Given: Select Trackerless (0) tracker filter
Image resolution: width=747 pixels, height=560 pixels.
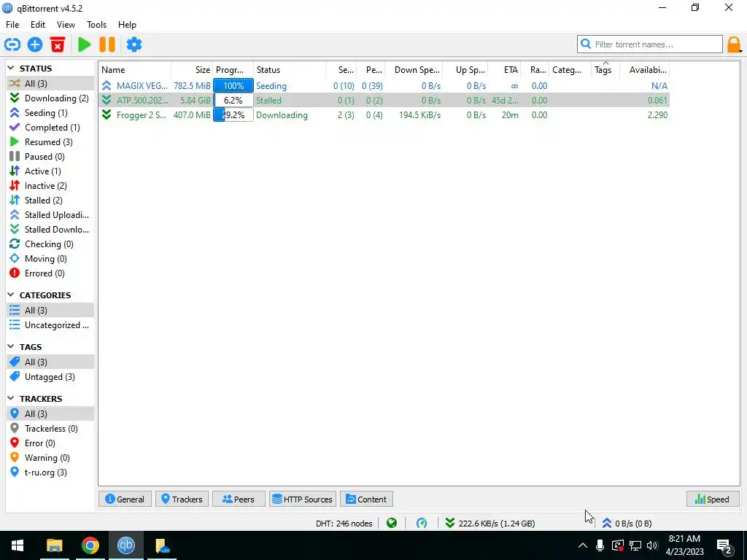Looking at the screenshot, I should pyautogui.click(x=50, y=429).
